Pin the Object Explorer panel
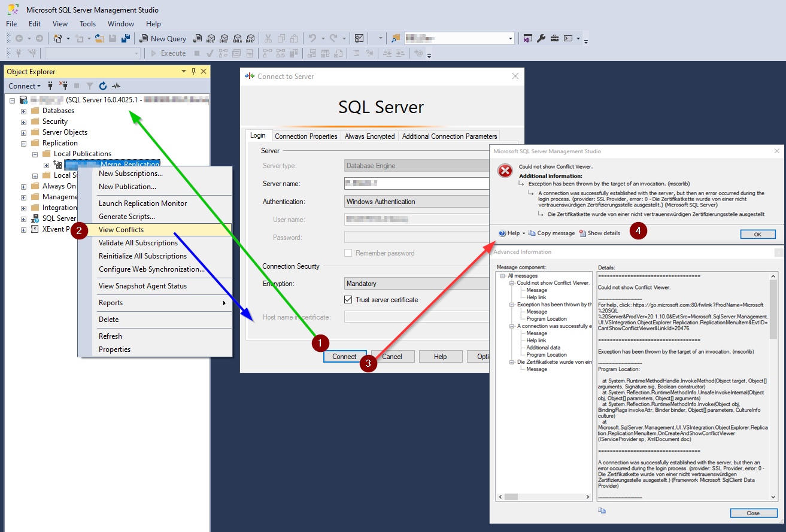Image resolution: width=786 pixels, height=532 pixels. [193, 71]
